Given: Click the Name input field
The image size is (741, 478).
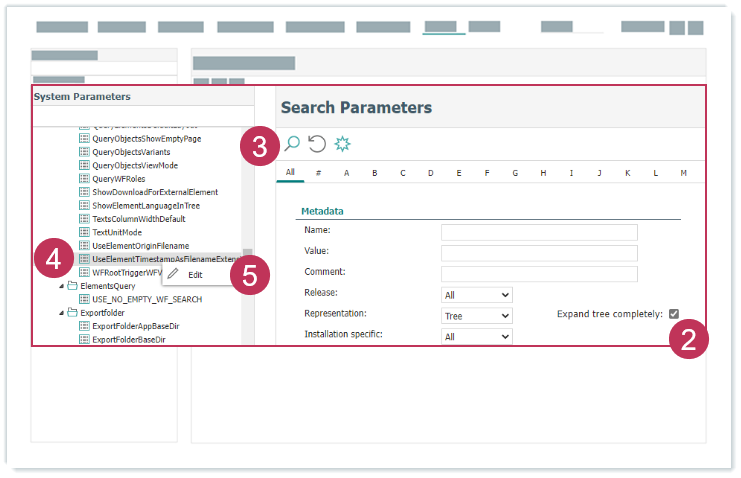Looking at the screenshot, I should [x=539, y=232].
